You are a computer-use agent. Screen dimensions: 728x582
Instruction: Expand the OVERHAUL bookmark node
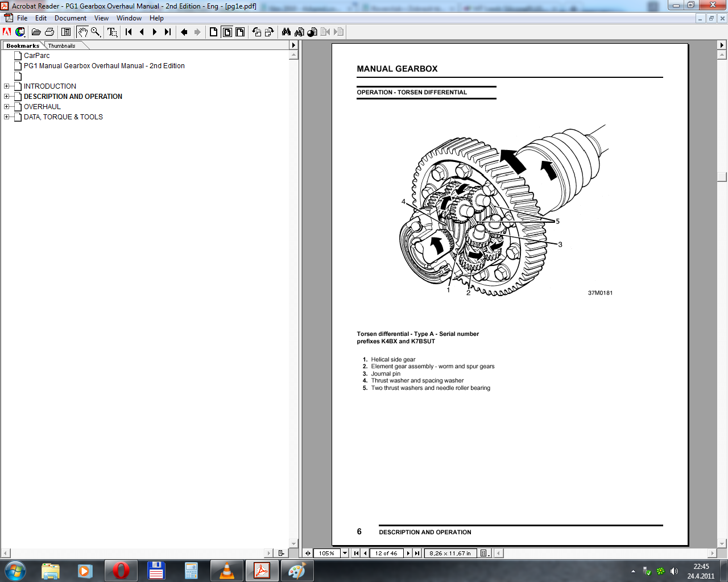[7, 107]
